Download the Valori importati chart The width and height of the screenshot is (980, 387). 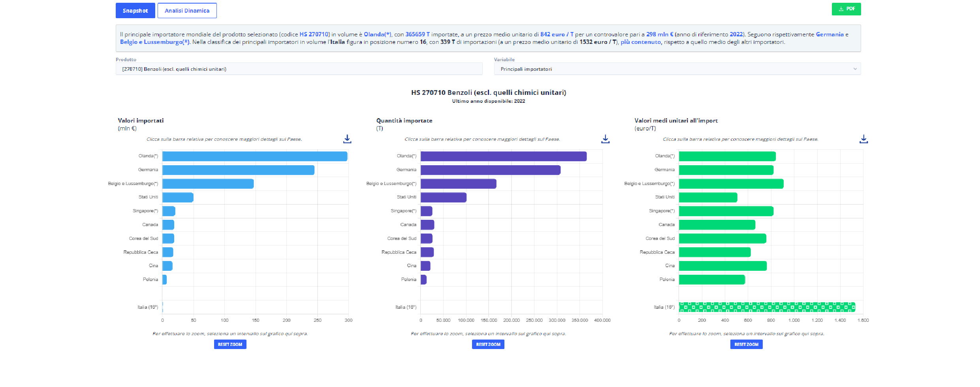(347, 139)
